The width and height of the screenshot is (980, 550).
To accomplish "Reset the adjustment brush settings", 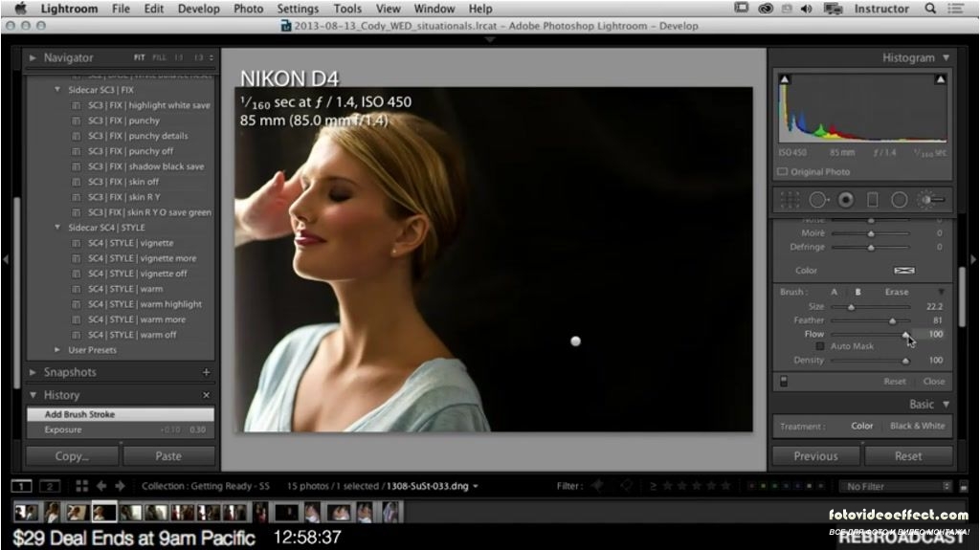I will [x=895, y=382].
